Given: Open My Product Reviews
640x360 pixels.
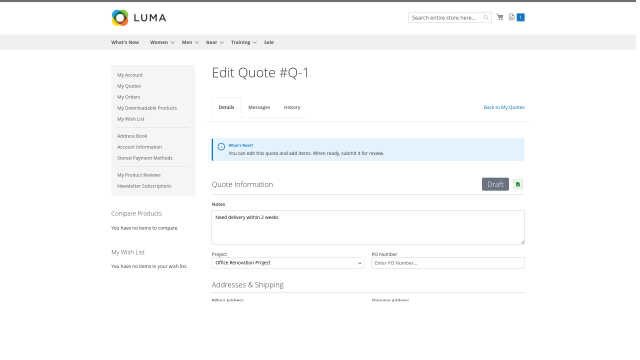Looking at the screenshot, I should click(139, 175).
